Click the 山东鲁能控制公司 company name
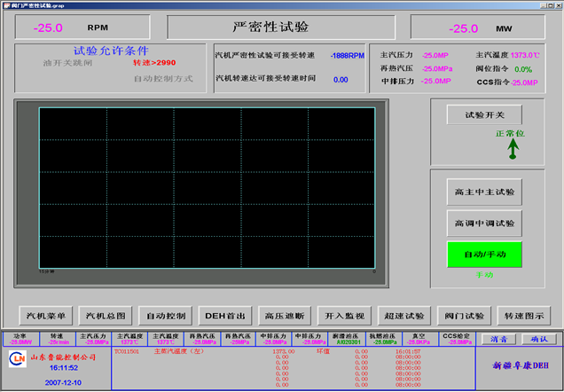This screenshot has height=392, width=564. pyautogui.click(x=63, y=357)
